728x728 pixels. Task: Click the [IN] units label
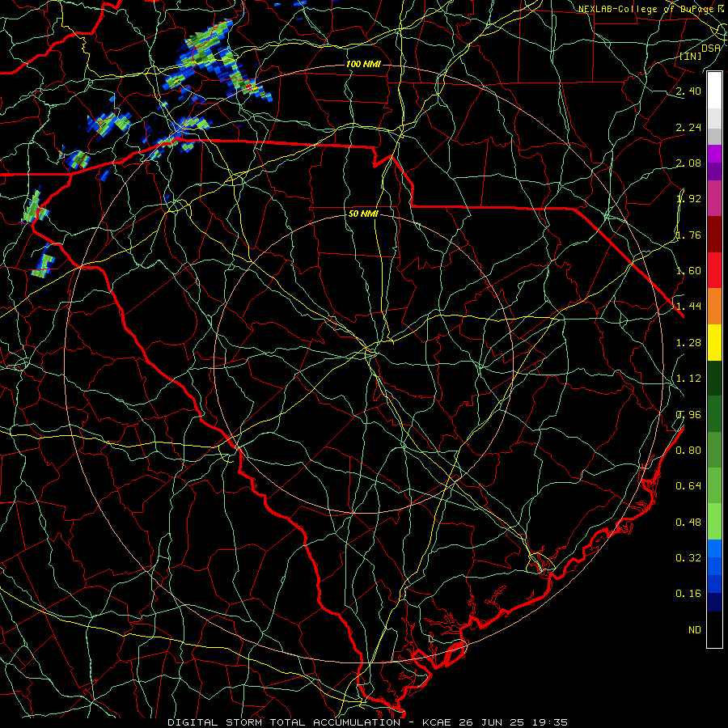(691, 56)
